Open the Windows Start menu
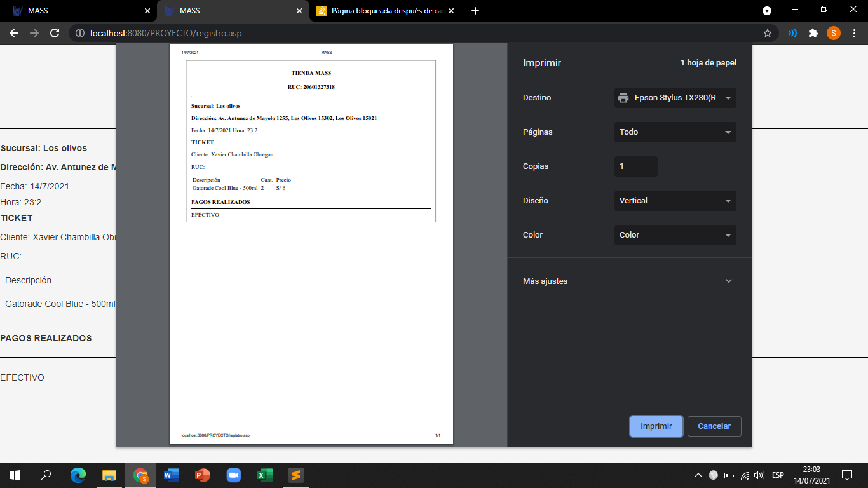Screen dimensions: 868x488 click(15, 475)
